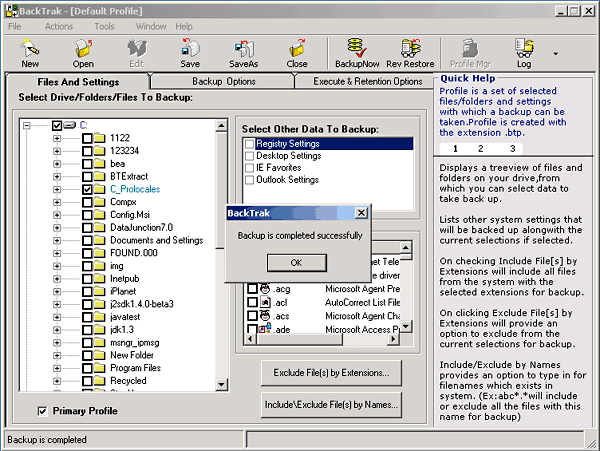
Task: Click folder tree scrollbar up arrow
Action: (x=222, y=126)
